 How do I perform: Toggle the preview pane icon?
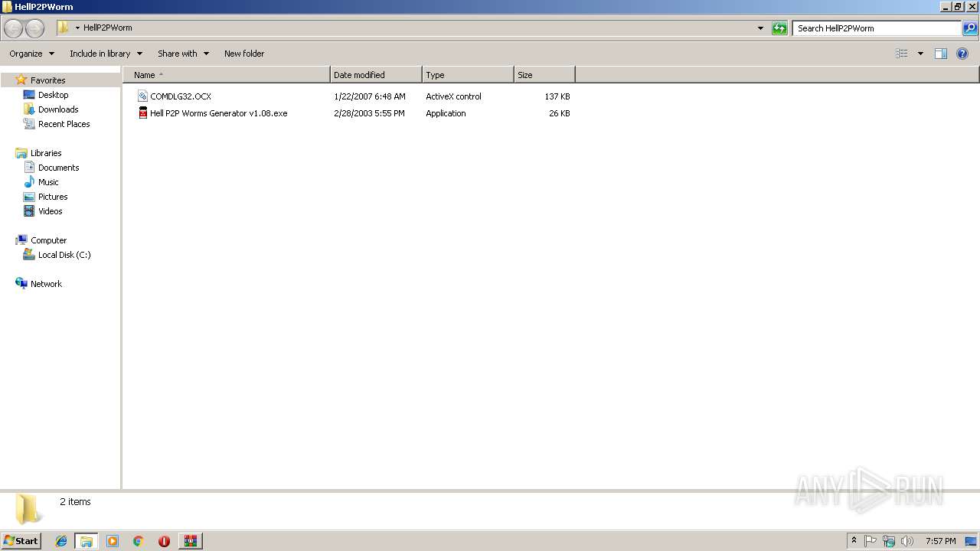pyautogui.click(x=941, y=54)
